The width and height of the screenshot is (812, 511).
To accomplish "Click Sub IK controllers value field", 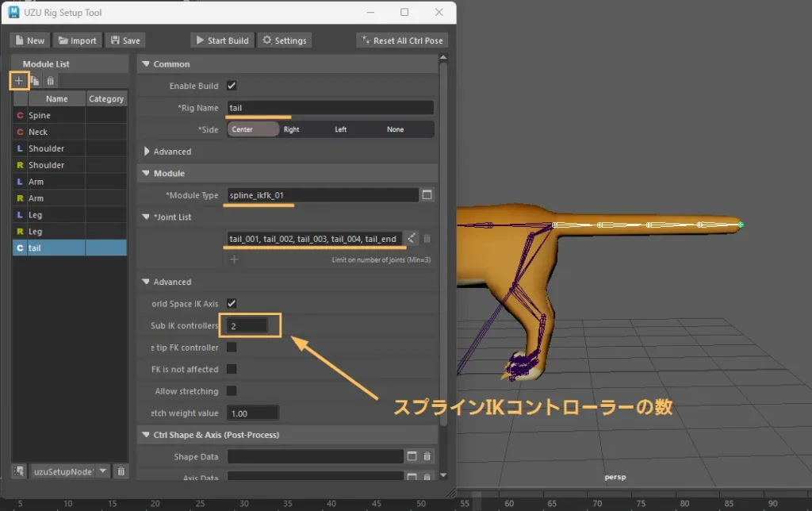I will pos(247,325).
